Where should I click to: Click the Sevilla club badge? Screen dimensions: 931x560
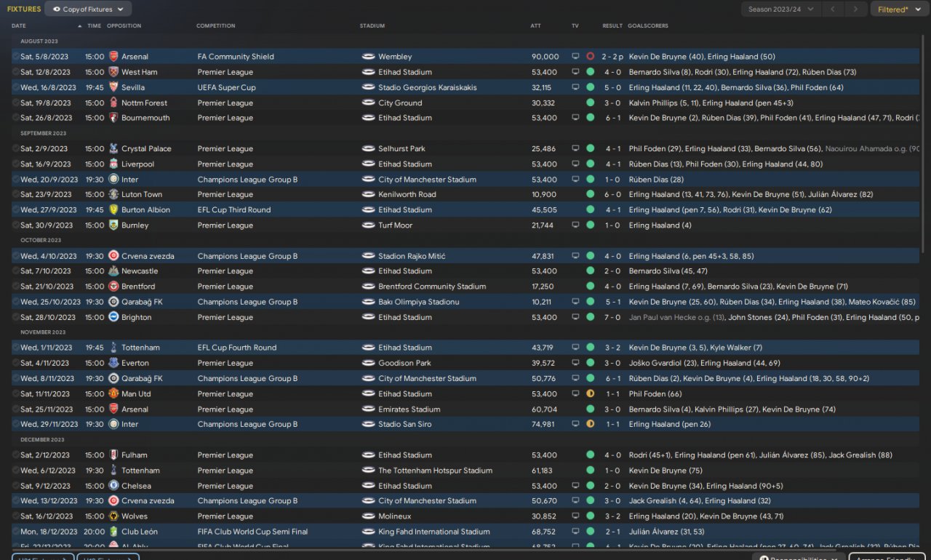[x=113, y=87]
